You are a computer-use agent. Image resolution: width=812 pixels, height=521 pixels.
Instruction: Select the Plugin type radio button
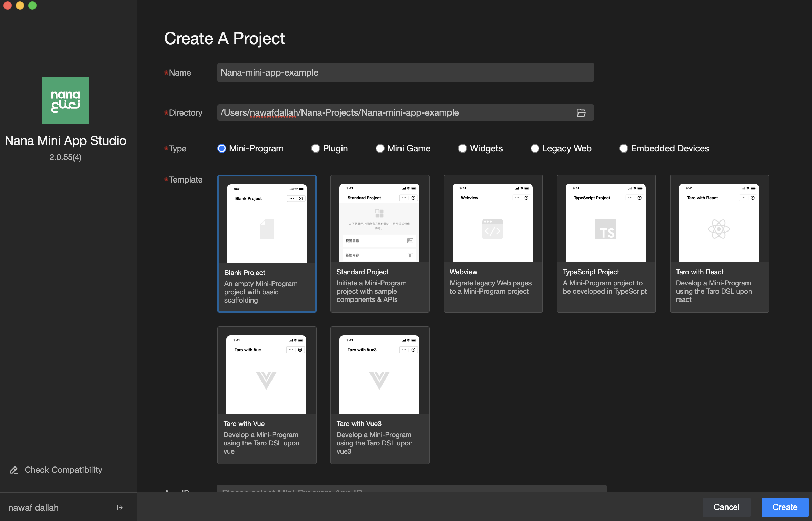click(316, 148)
